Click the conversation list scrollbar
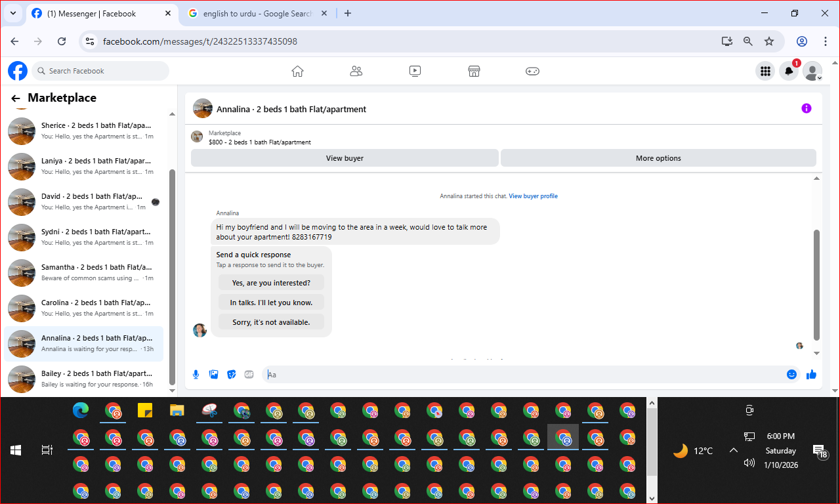Screen dimensions: 840x504 (172, 277)
